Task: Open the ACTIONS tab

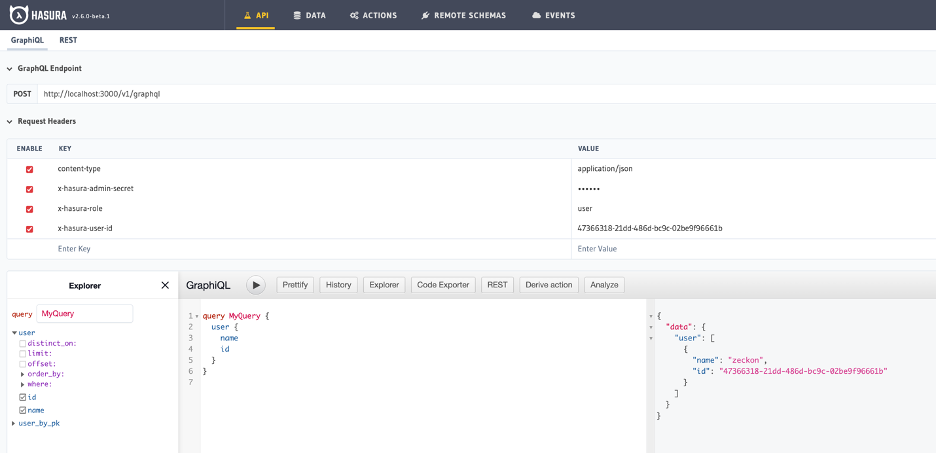Action: (373, 16)
